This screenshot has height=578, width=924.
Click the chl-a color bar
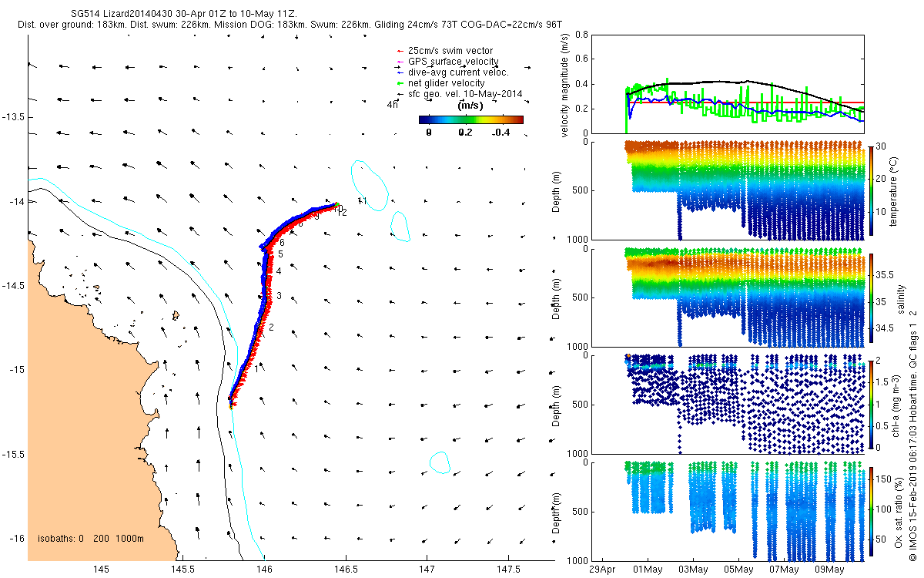click(x=872, y=404)
